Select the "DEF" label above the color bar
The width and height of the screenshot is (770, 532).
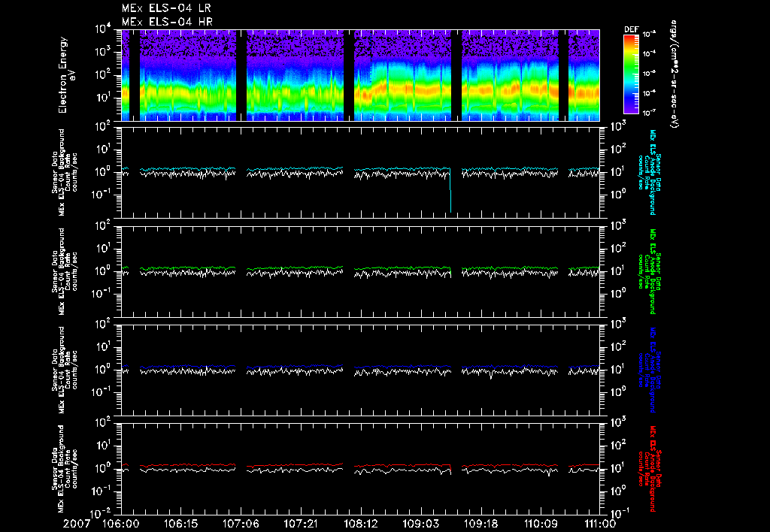coord(631,29)
